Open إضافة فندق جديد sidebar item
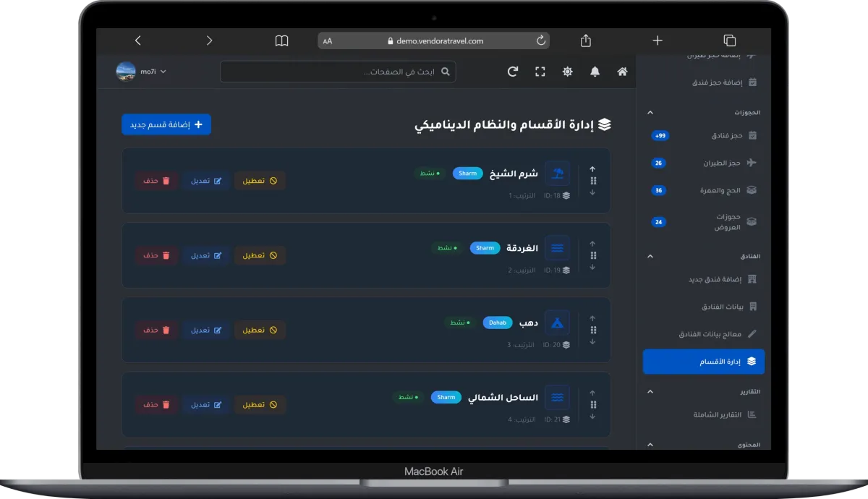Screen dimensions: 868x499 click(x=703, y=279)
